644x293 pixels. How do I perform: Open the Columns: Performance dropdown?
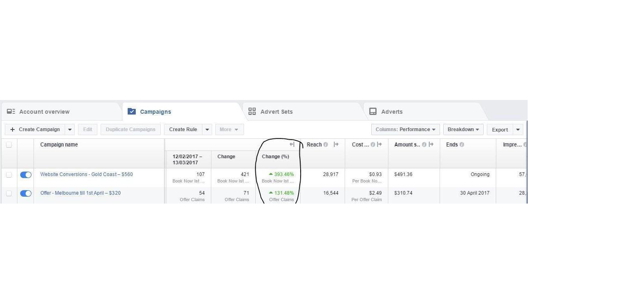(x=405, y=130)
